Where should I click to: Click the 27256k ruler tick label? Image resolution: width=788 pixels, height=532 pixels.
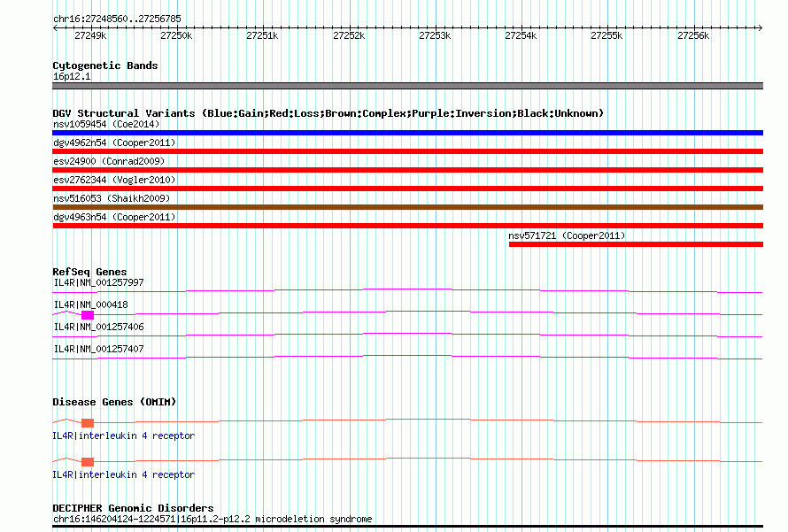693,35
